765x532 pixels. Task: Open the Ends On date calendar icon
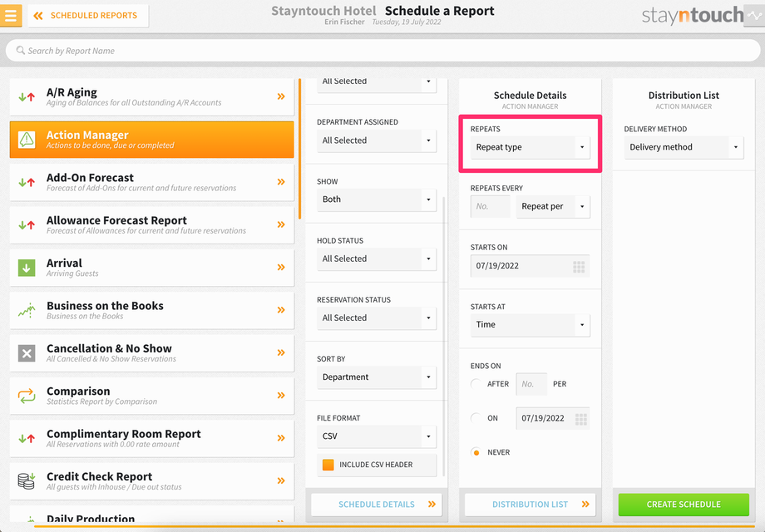click(580, 419)
